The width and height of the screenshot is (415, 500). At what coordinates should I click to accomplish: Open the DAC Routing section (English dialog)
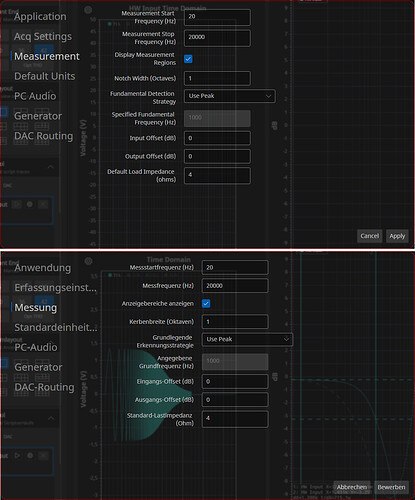point(43,136)
